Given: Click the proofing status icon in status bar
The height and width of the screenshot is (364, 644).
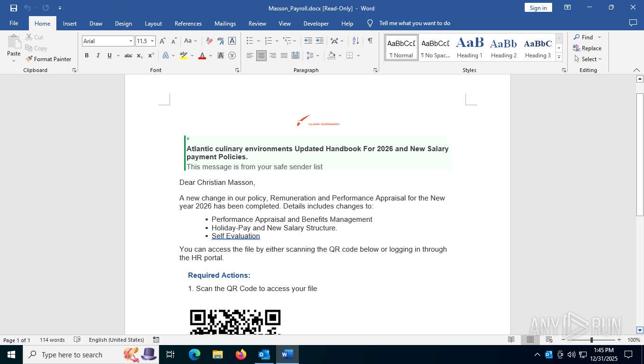Looking at the screenshot, I should tap(77, 340).
